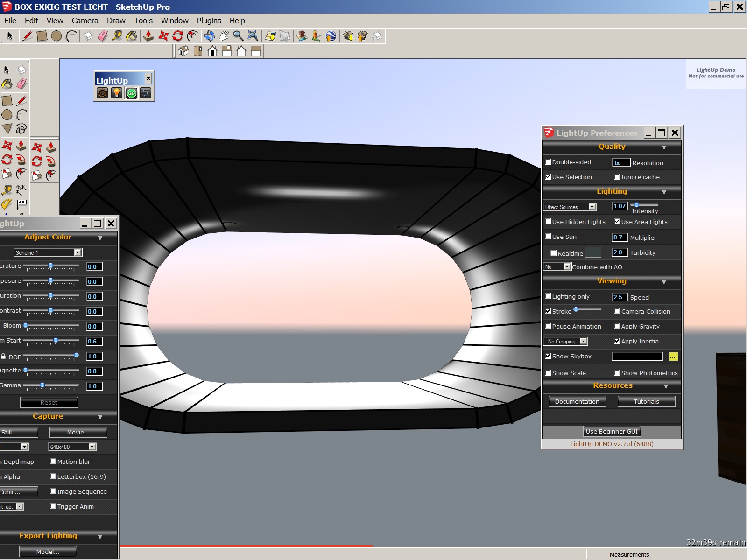
Task: Enable the Use Sun checkbox
Action: click(x=548, y=237)
